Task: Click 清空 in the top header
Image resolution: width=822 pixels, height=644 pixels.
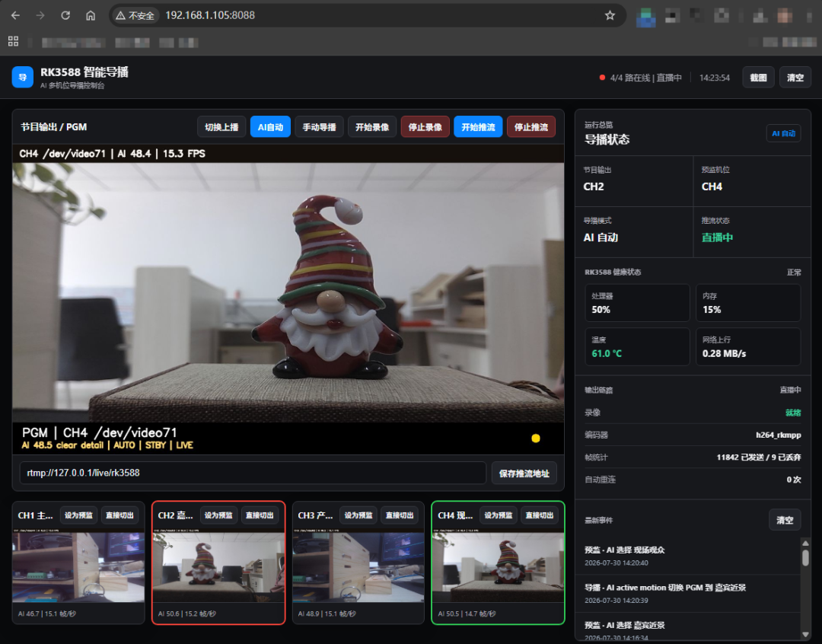Action: click(x=795, y=78)
